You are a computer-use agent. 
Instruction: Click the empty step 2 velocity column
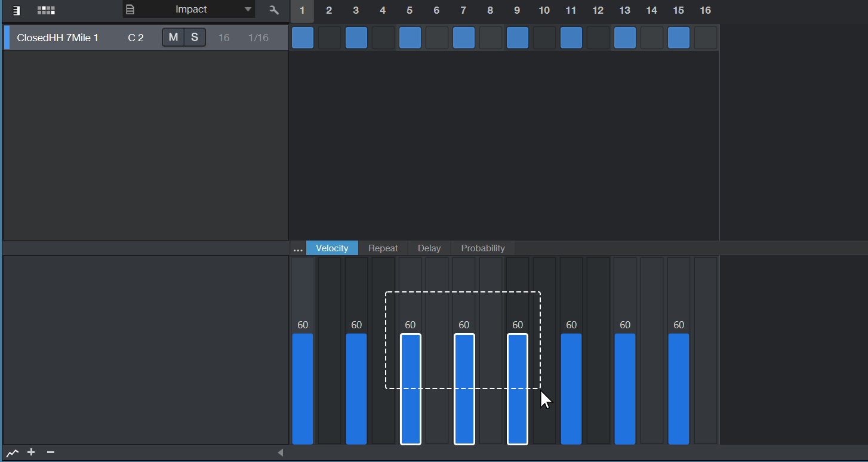[330, 351]
